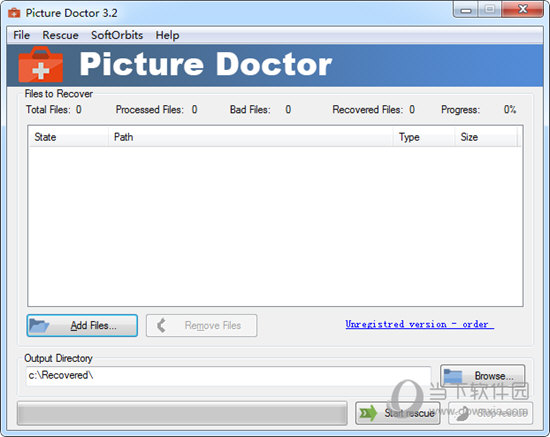
Task: Select the Recovered Files: label
Action: (368, 110)
